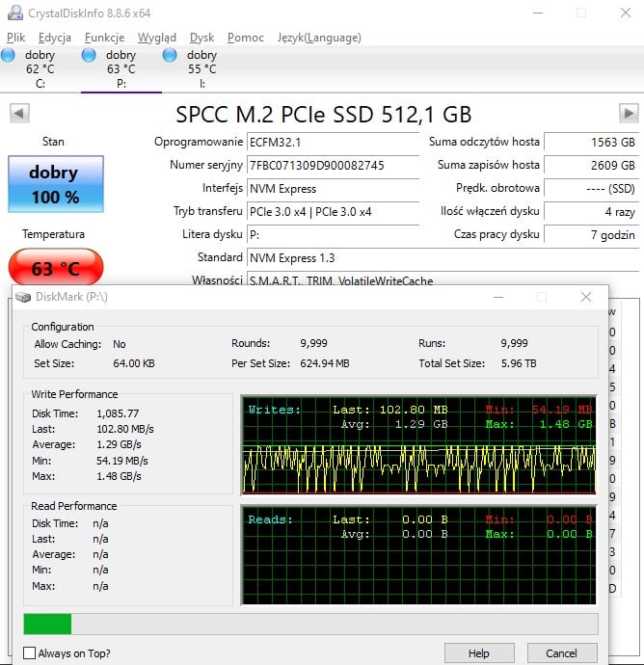Cancel the DiskMark benchmark

point(562,653)
